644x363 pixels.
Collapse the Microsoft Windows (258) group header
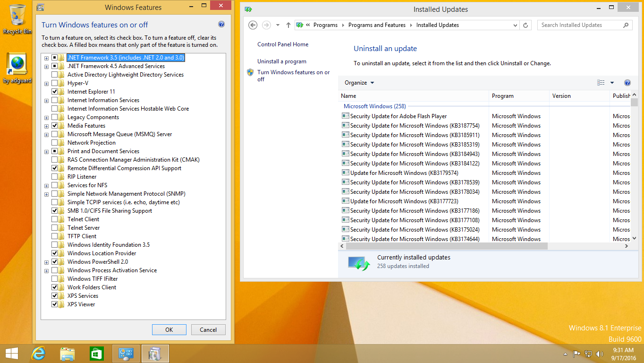click(375, 106)
